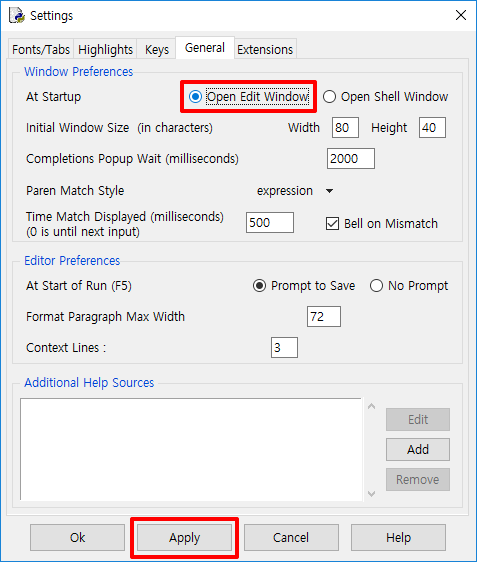Click help sources scrollbar down arrow
The height and width of the screenshot is (562, 477).
point(371,494)
